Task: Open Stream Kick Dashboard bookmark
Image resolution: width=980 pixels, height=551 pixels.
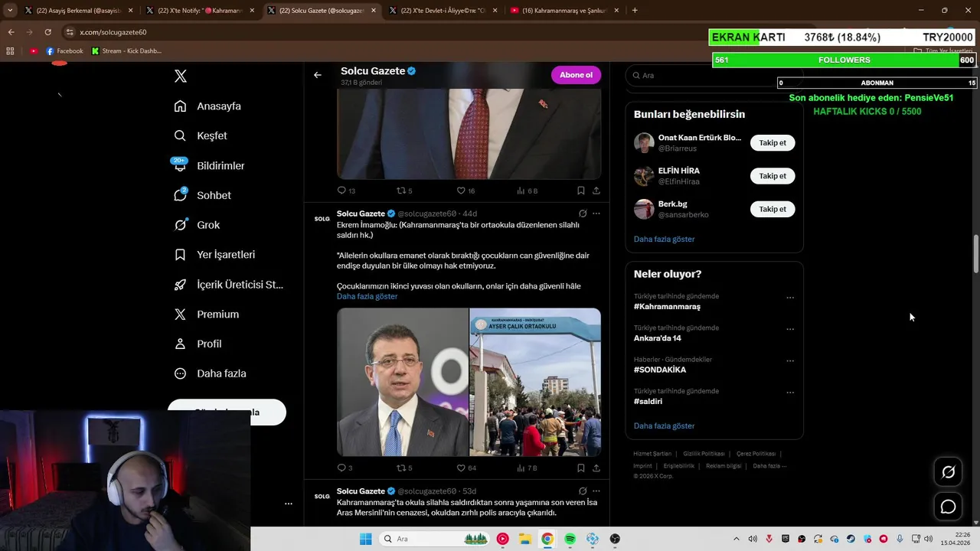Action: coord(126,51)
